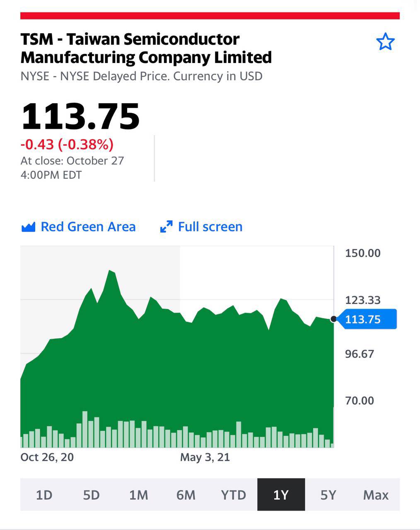The image size is (420, 530).
Task: Show the 5Y price history
Action: click(x=328, y=495)
